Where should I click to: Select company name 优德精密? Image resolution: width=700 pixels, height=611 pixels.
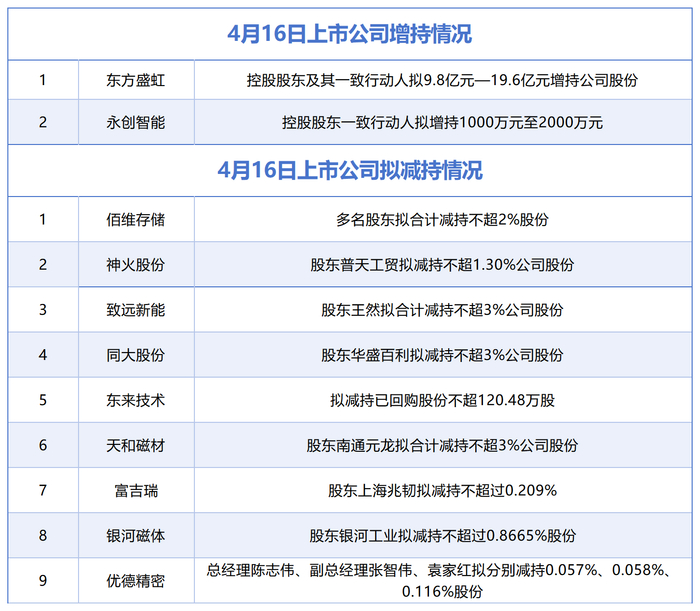coord(136,581)
